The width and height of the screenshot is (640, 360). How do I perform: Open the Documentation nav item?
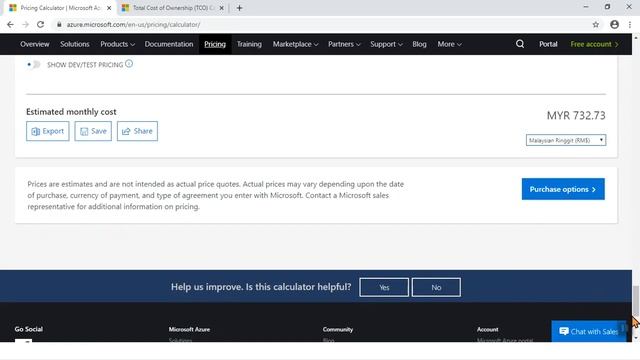[169, 44]
